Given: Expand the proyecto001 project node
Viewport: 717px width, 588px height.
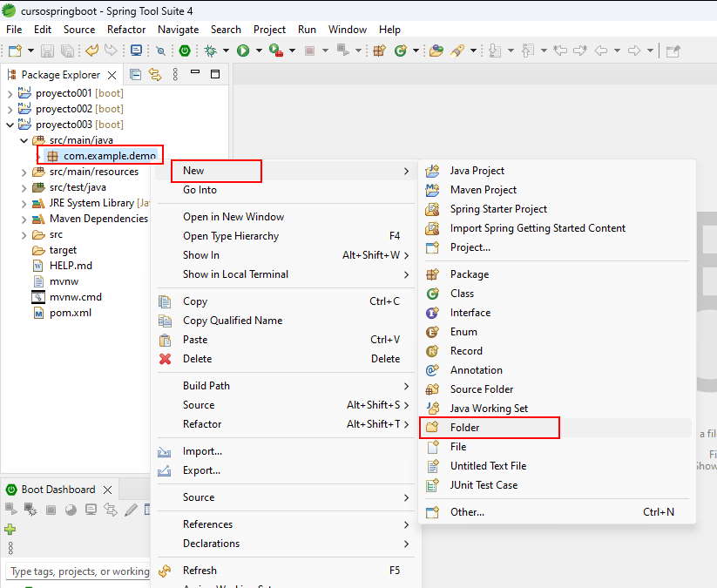Looking at the screenshot, I should click(10, 94).
